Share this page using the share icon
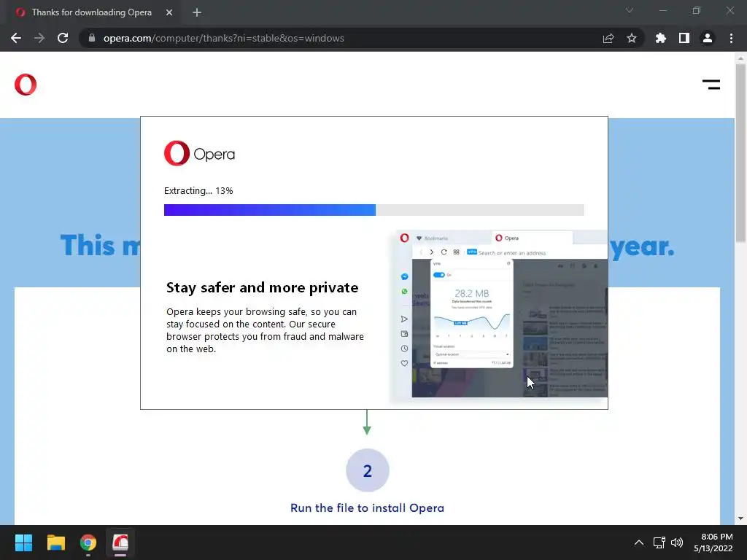This screenshot has height=560, width=747. point(608,38)
